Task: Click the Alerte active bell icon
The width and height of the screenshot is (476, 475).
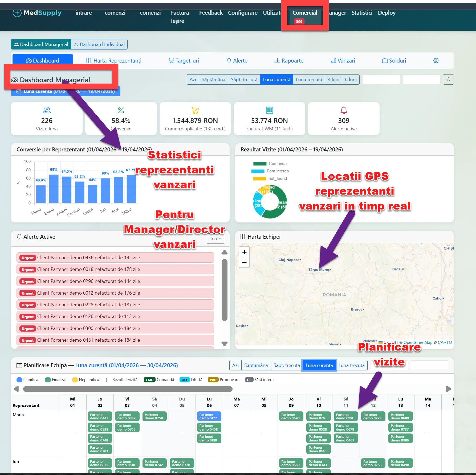Action: pyautogui.click(x=344, y=110)
